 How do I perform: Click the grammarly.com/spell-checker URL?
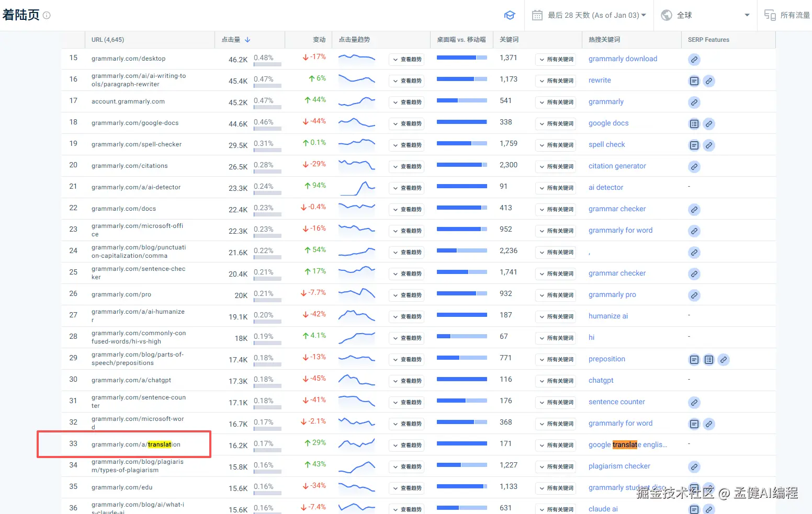click(x=137, y=144)
